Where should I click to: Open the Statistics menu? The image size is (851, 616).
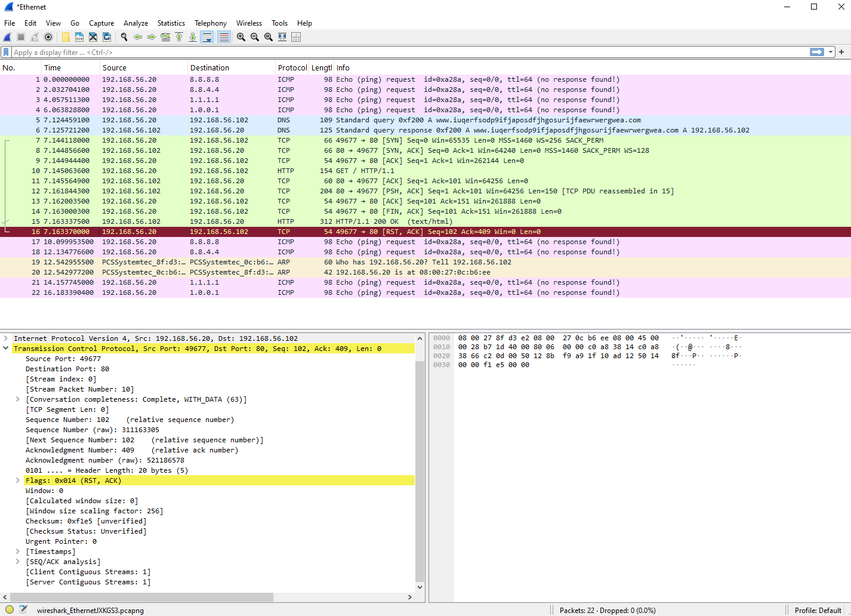click(171, 23)
